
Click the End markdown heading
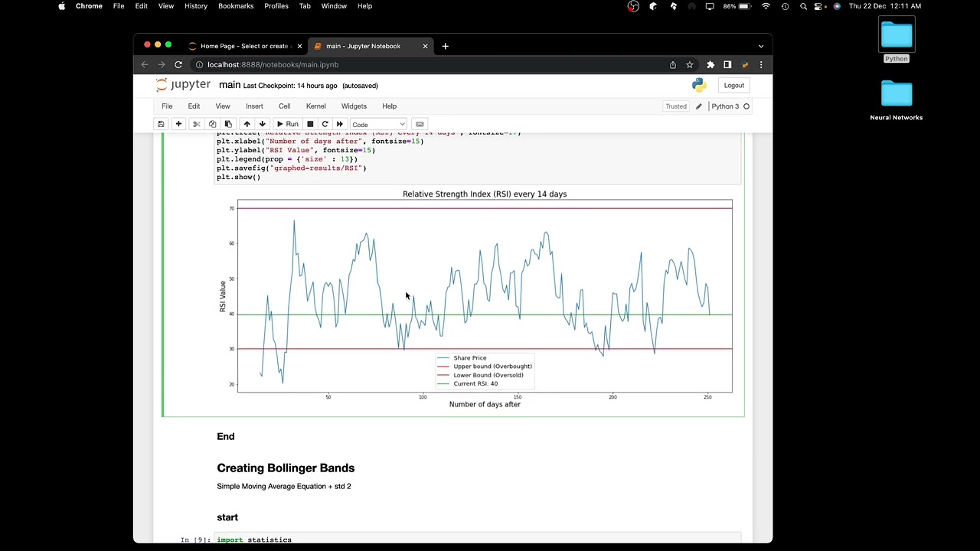[226, 436]
